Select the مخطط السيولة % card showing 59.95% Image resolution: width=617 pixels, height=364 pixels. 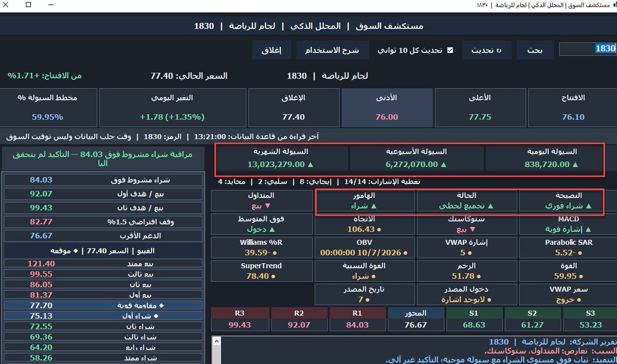48,106
